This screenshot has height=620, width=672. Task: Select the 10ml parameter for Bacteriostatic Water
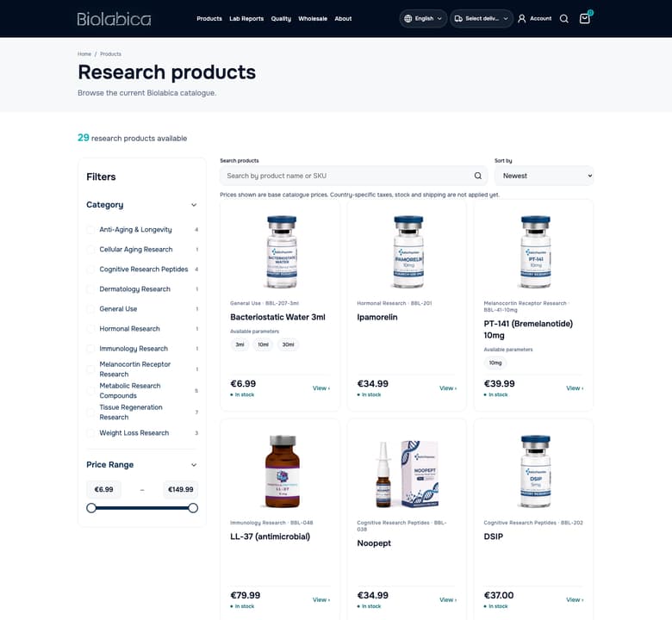click(263, 344)
